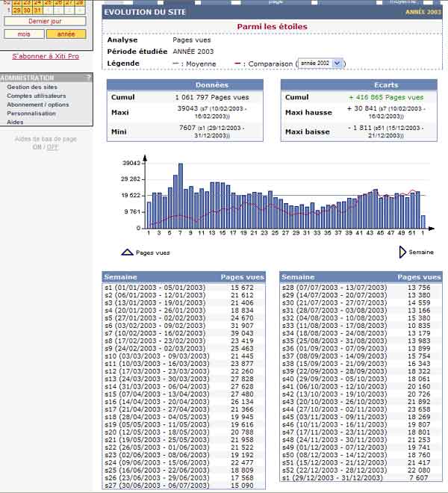Click the right table Pages vues column header

coord(419,277)
